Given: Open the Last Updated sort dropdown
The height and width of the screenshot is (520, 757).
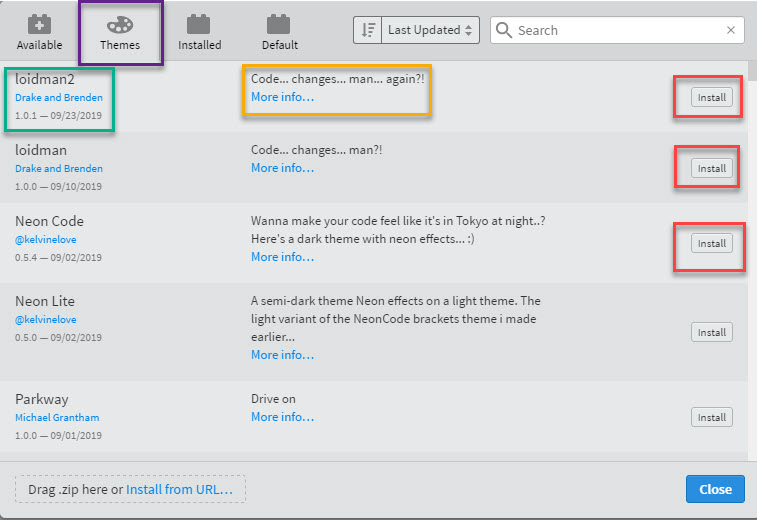Looking at the screenshot, I should [430, 30].
